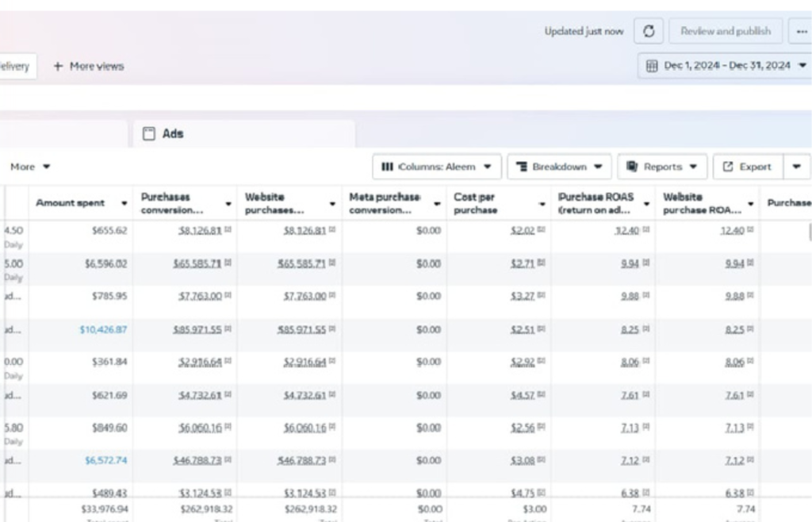Screen dimensions: 812x522
Task: Click the plus icon for More views
Action: point(58,67)
